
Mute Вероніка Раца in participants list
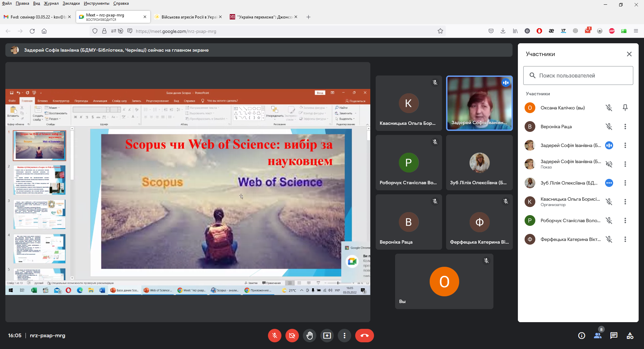[609, 127]
